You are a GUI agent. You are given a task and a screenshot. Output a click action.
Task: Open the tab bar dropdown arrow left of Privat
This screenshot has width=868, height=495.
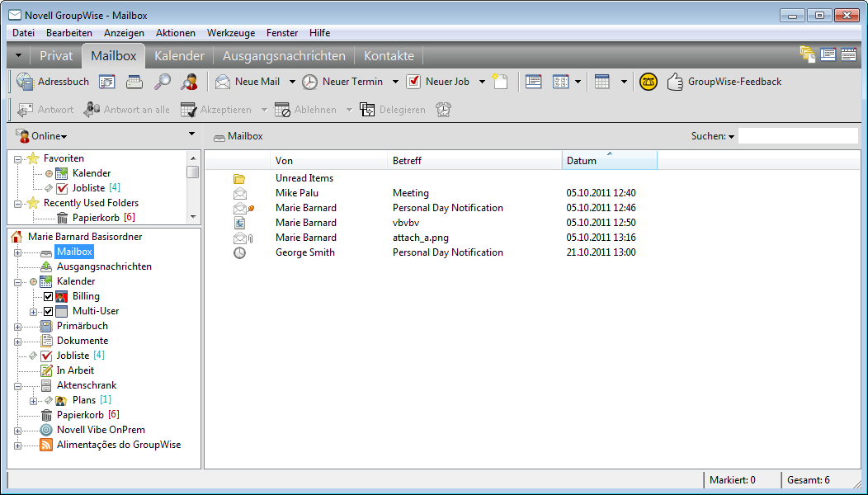[18, 55]
